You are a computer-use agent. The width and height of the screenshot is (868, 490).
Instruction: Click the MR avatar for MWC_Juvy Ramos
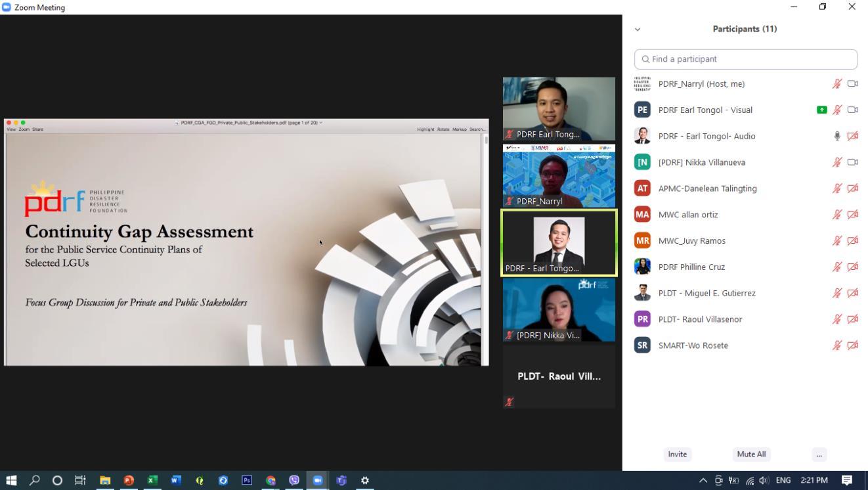point(642,240)
